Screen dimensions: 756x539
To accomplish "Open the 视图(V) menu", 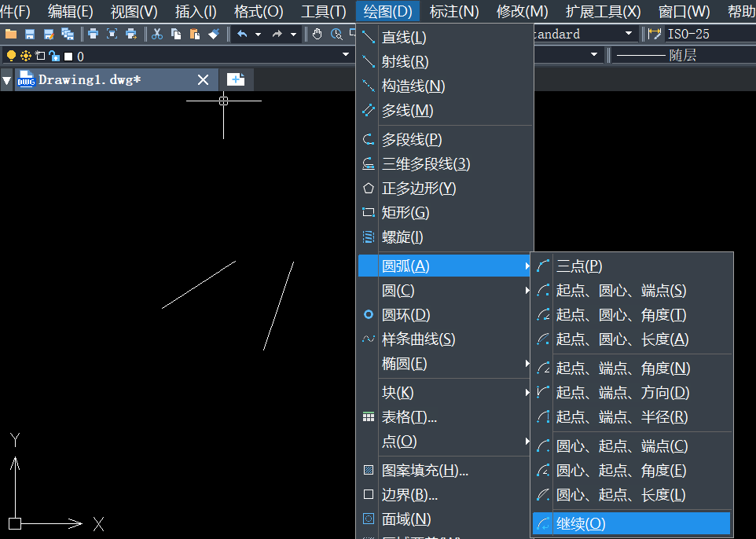I will [x=134, y=11].
